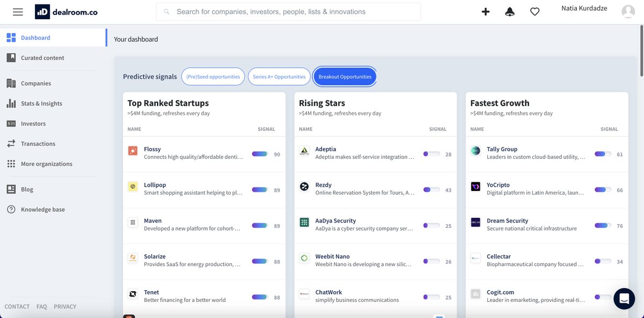Click the dealroom.co logo
The image size is (644, 318).
pos(66,12)
